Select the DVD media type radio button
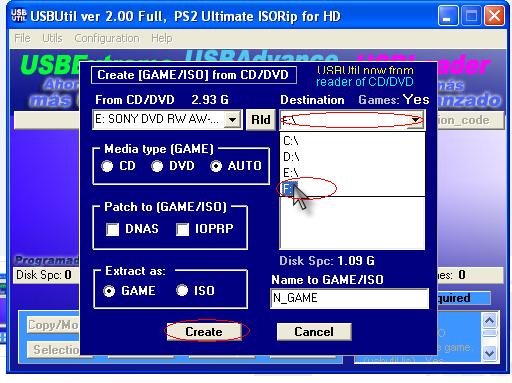512x383 pixels. click(157, 166)
